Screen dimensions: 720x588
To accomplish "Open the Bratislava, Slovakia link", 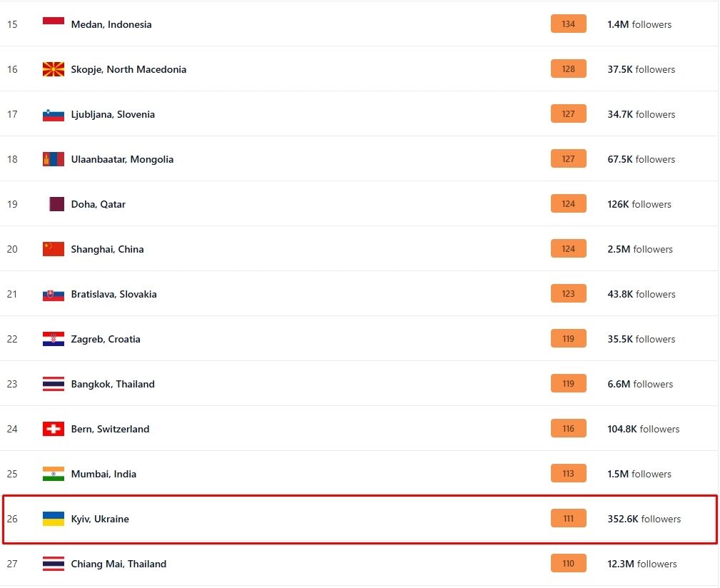I will (113, 294).
